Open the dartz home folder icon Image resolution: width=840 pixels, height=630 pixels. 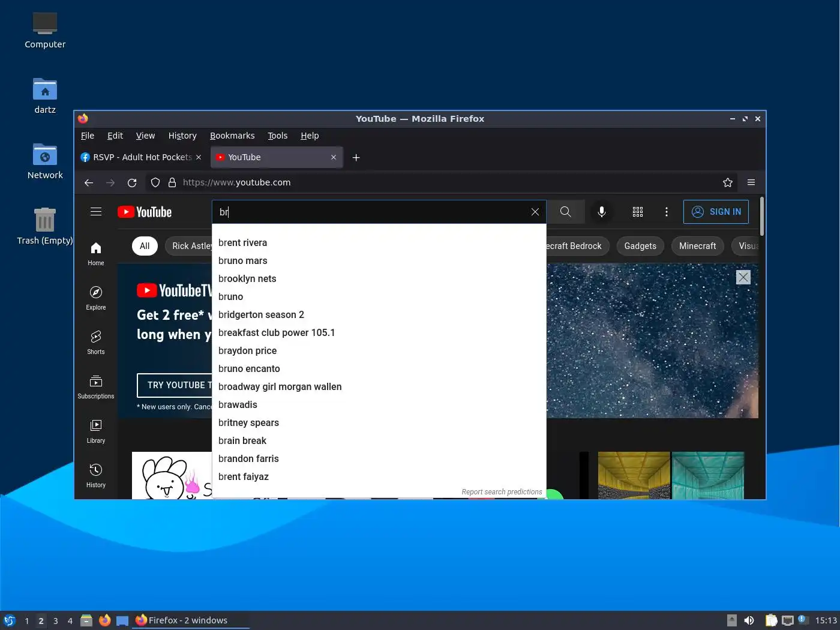[x=45, y=97]
